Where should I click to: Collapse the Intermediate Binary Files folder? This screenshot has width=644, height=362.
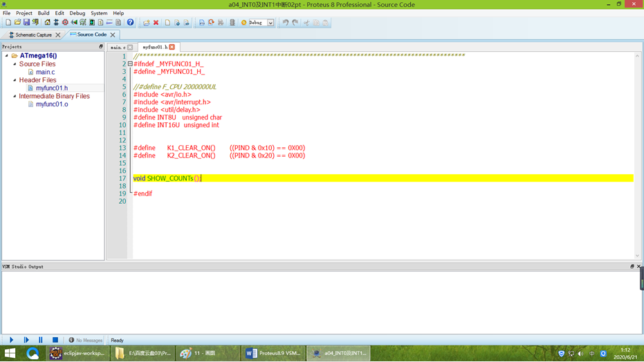[15, 96]
